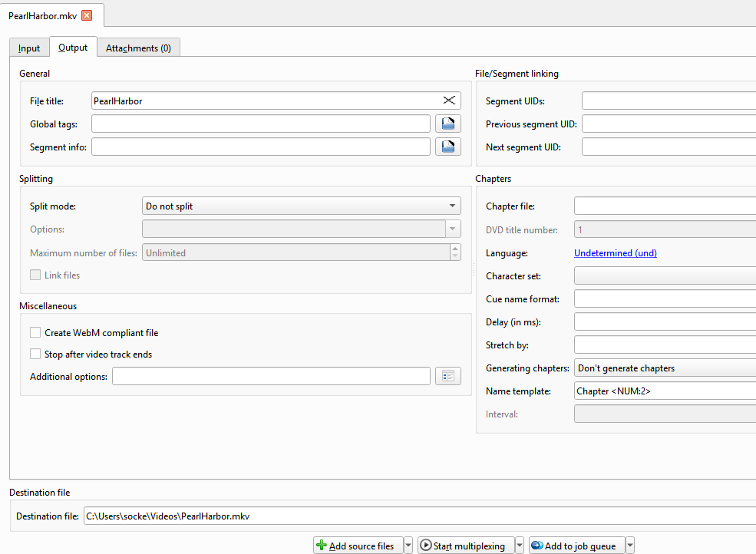Viewport: 756px width, 554px height.
Task: Click Add to job queue
Action: tap(576, 546)
